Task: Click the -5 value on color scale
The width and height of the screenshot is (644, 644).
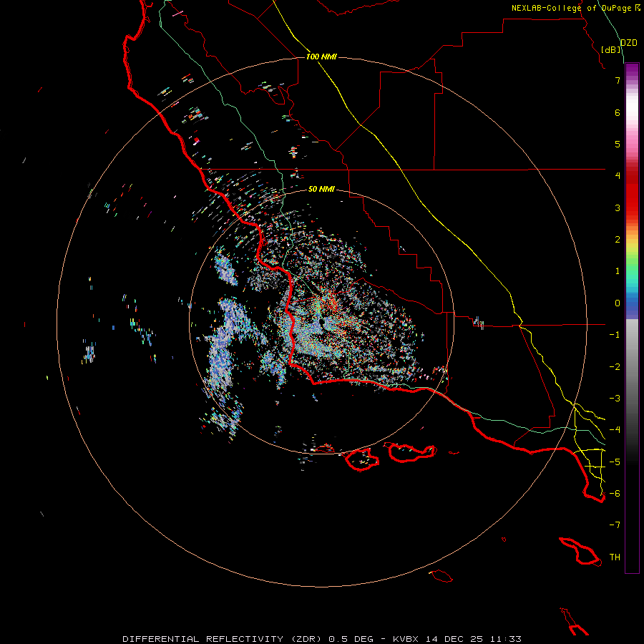Action: 615,462
